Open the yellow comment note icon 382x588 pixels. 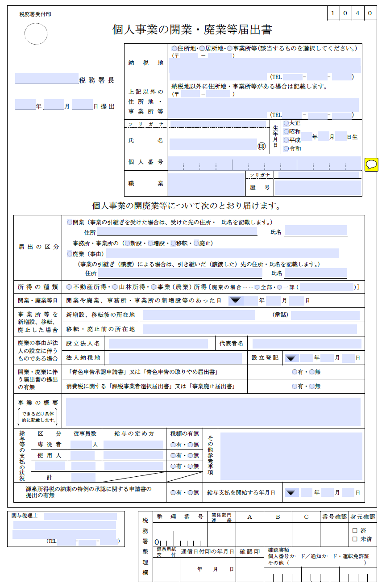pos(371,165)
